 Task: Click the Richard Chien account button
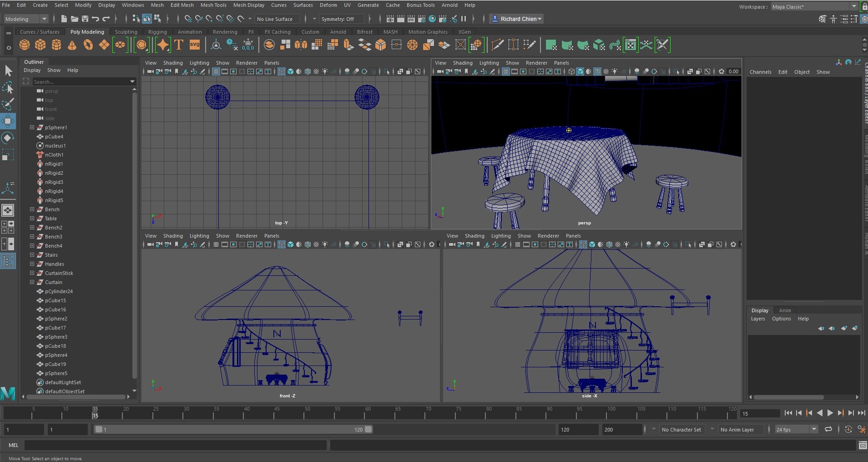pyautogui.click(x=517, y=19)
